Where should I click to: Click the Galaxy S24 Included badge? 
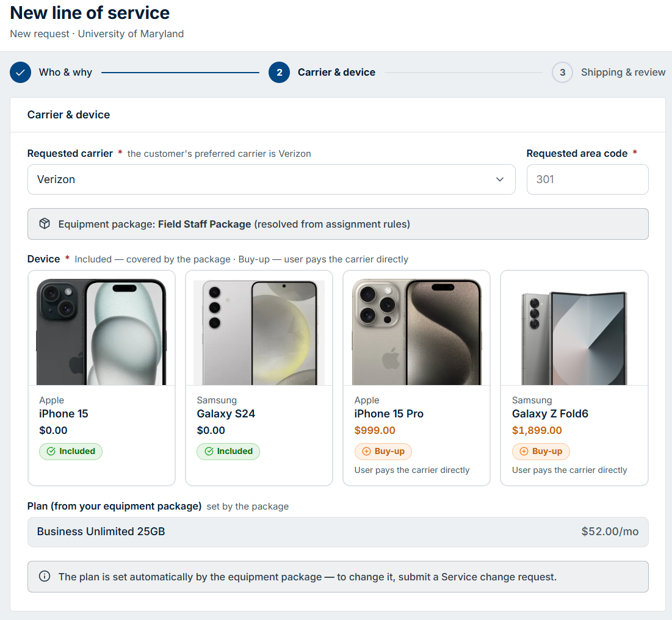click(228, 451)
